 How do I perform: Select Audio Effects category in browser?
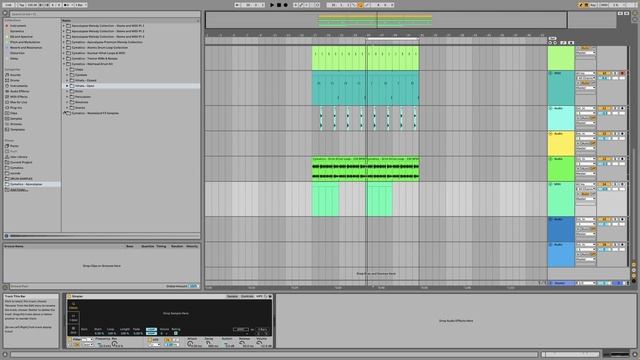(19, 91)
